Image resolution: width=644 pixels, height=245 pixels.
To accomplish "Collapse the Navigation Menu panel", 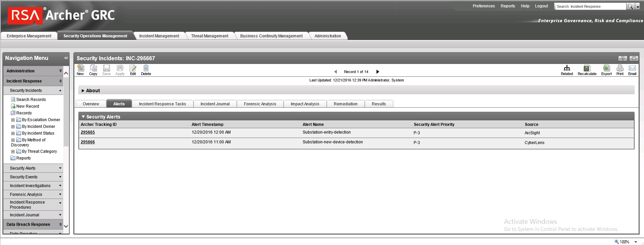I will tap(66, 58).
